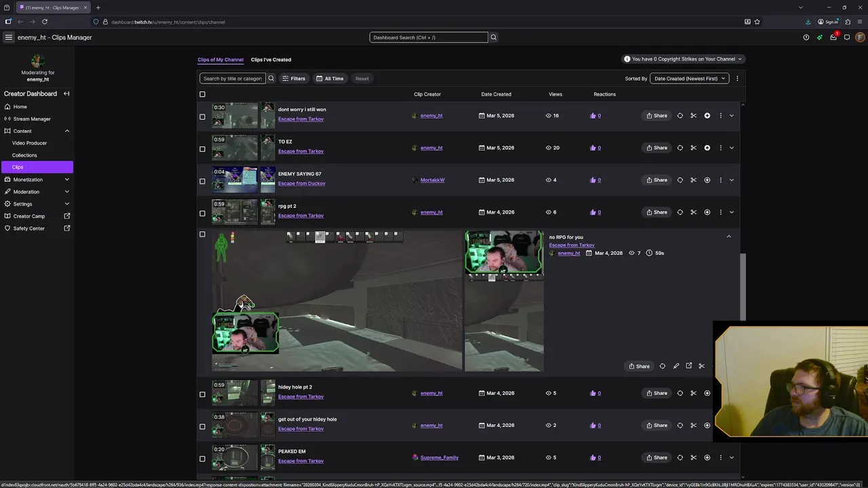This screenshot has height=488, width=868.
Task: Click the target icon for 'TO EZ' clip
Action: tap(680, 148)
